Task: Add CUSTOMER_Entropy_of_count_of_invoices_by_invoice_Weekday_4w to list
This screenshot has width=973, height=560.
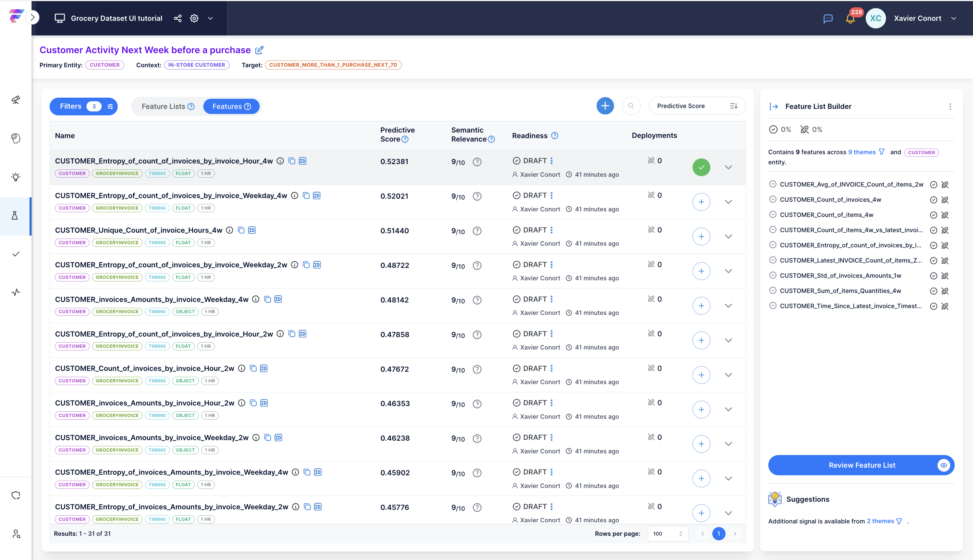Action: pyautogui.click(x=701, y=202)
